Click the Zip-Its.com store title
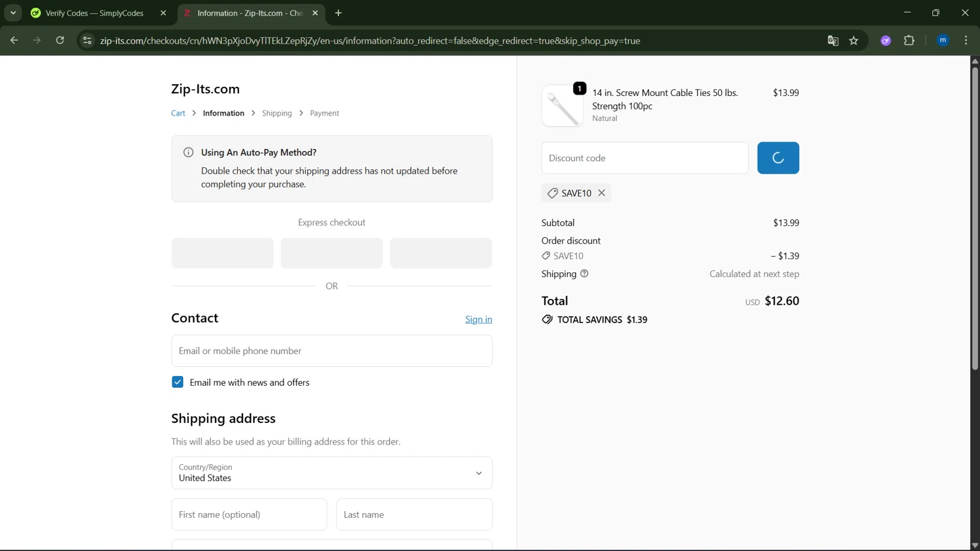The height and width of the screenshot is (551, 980). click(x=205, y=89)
